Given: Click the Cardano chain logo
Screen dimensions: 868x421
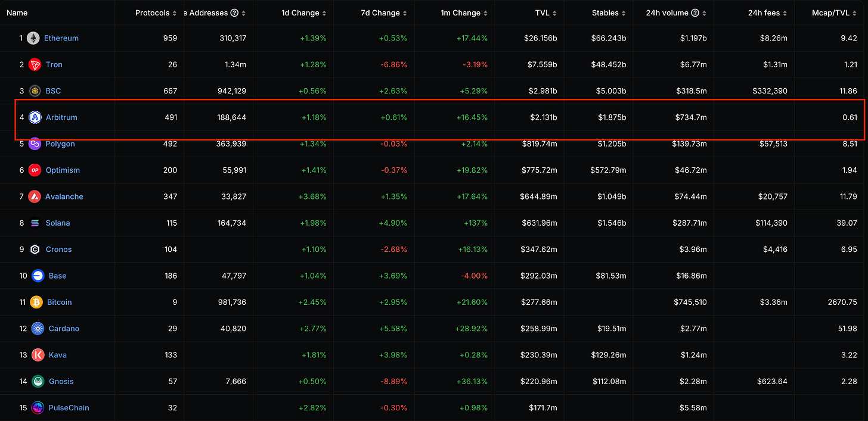Looking at the screenshot, I should (38, 329).
